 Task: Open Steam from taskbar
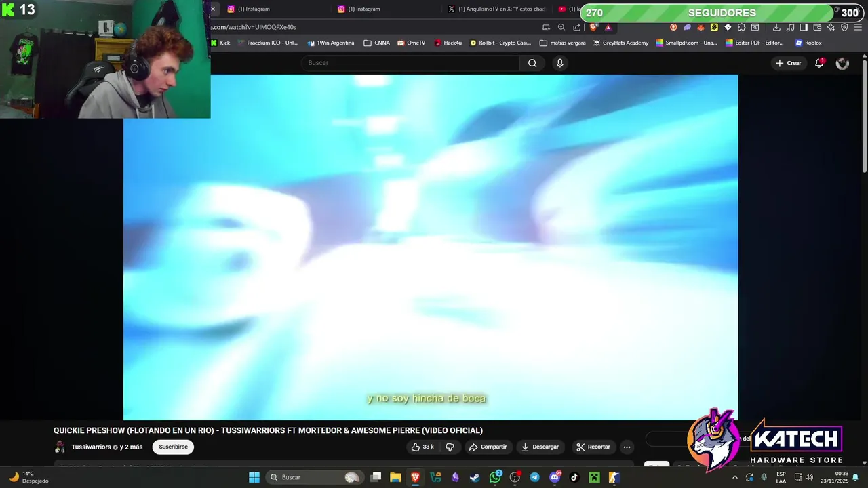475,477
